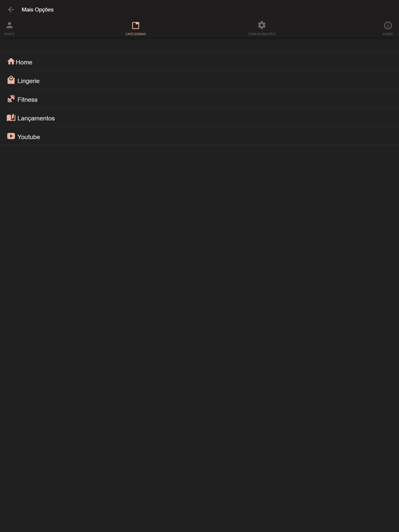The height and width of the screenshot is (532, 399).
Task: Open the Fitness category text
Action: coord(27,100)
